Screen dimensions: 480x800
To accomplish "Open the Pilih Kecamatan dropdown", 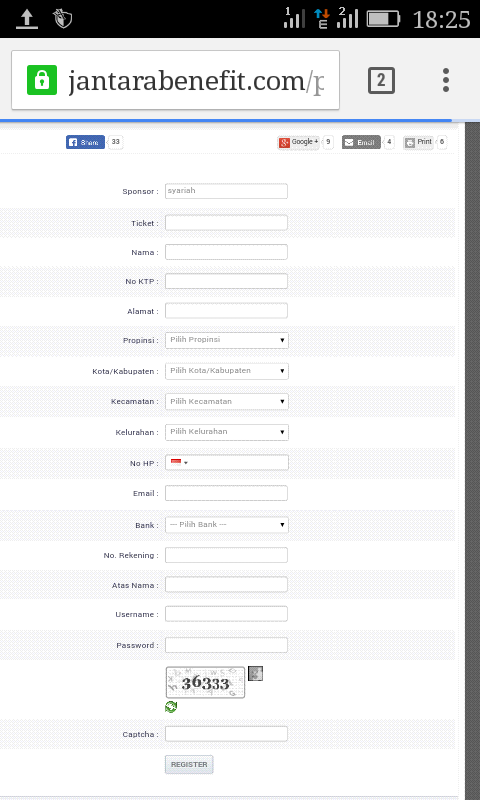I will point(226,402).
